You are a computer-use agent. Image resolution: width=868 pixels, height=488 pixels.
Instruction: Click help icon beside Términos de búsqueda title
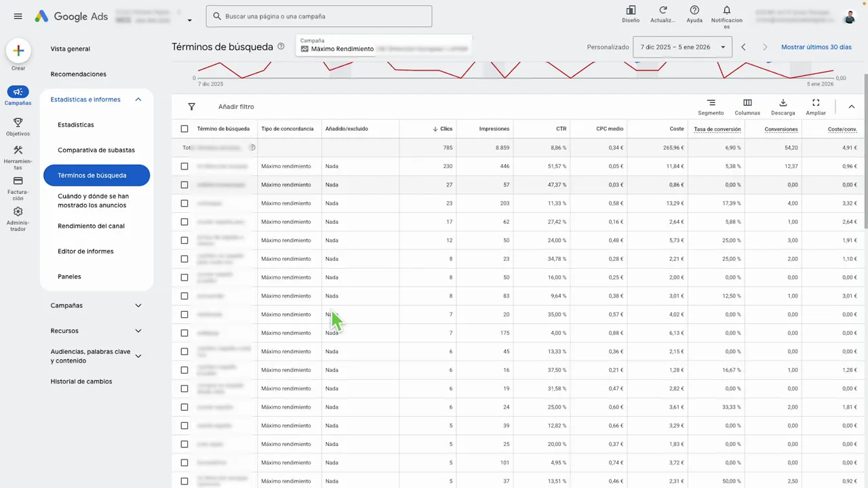pyautogui.click(x=281, y=47)
